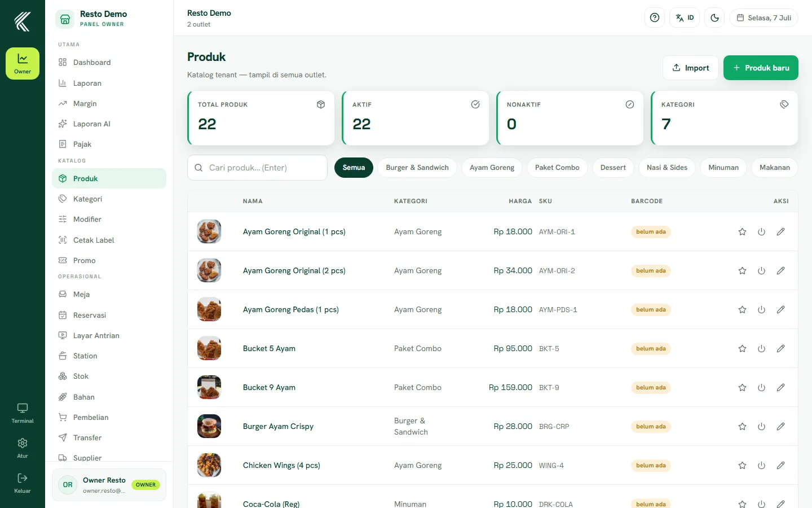
Task: Toggle Bucket 9 Ayam active power icon
Action: (x=761, y=388)
